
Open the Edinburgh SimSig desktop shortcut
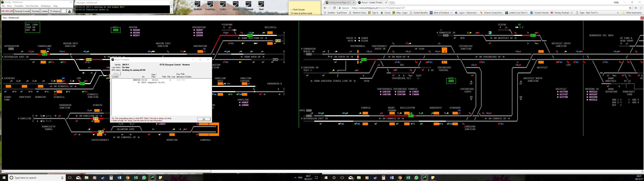click(248, 6)
